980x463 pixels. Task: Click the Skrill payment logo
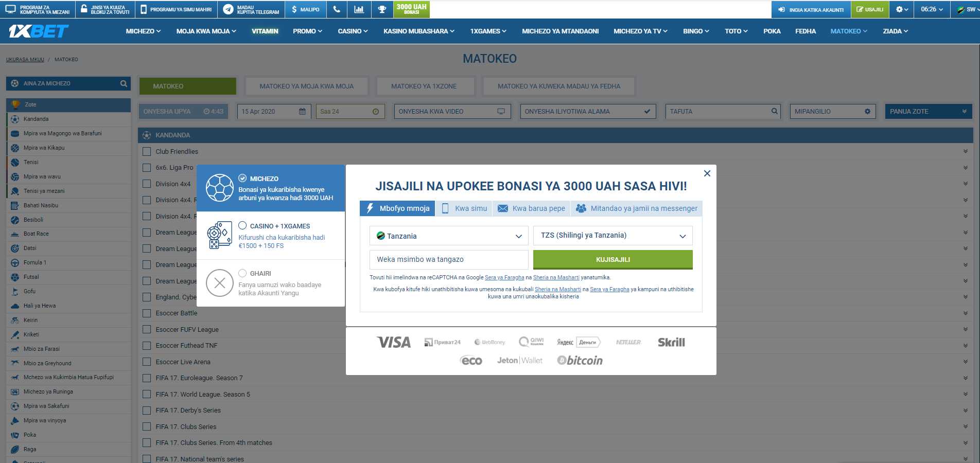[x=671, y=342]
